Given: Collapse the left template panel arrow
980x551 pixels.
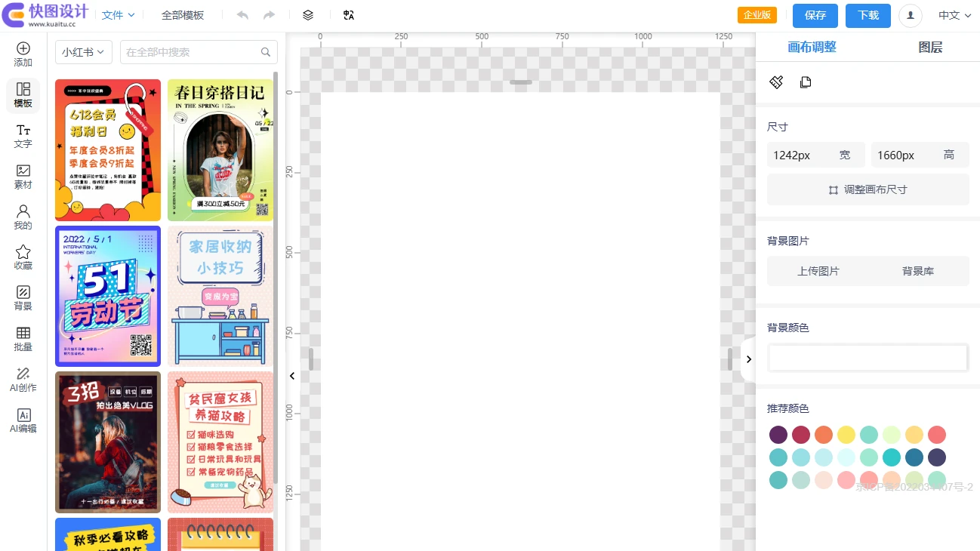Looking at the screenshot, I should click(x=292, y=375).
